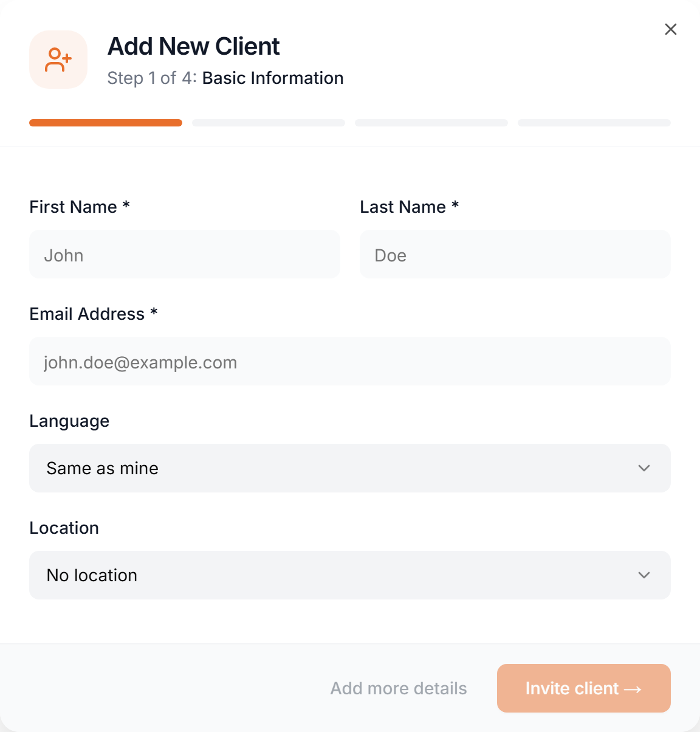Image resolution: width=700 pixels, height=732 pixels.
Task: Focus the First Name input field
Action: point(185,254)
